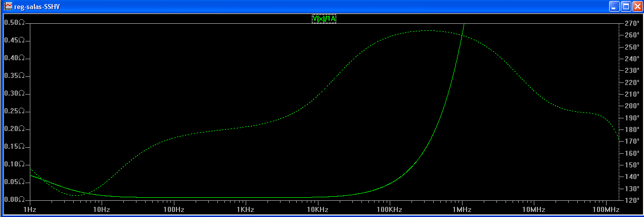Screen dimensions: 644x217
Task: Click the 100MHz frequency axis label
Action: (606, 209)
